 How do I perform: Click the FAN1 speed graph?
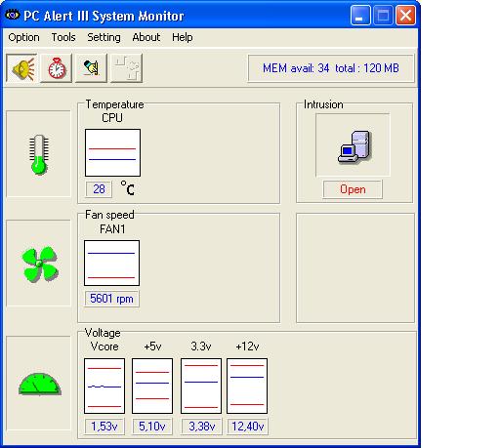111,263
